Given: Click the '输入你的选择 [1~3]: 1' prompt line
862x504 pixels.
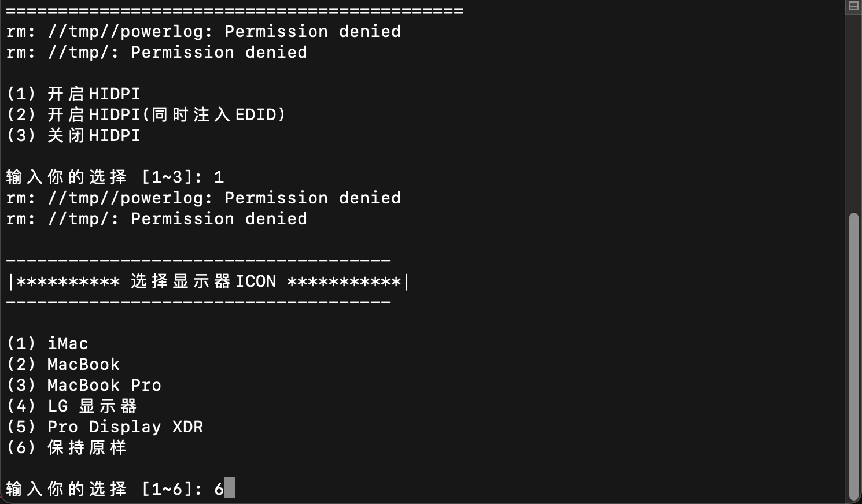Looking at the screenshot, I should 115,177.
